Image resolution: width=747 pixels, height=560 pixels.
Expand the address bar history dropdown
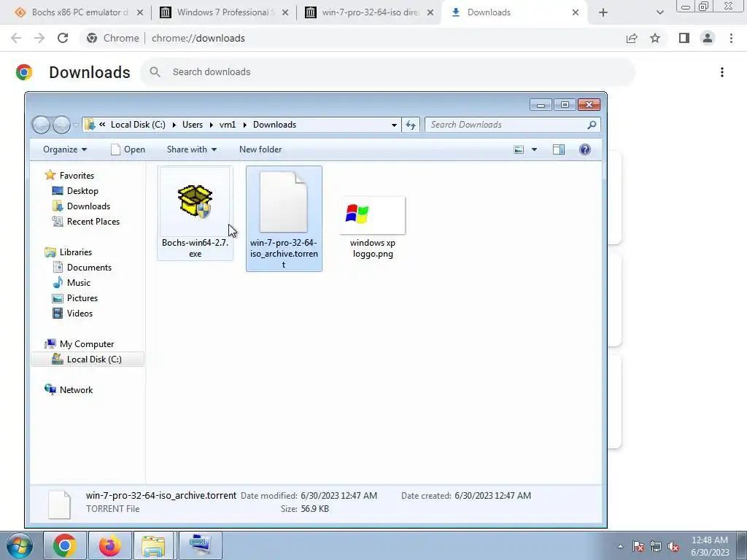point(394,125)
